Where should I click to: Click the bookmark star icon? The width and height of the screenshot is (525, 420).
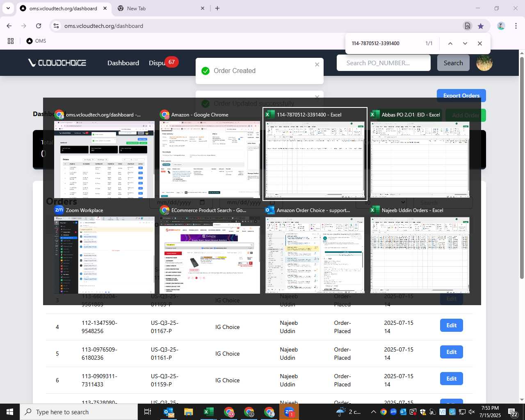481,26
